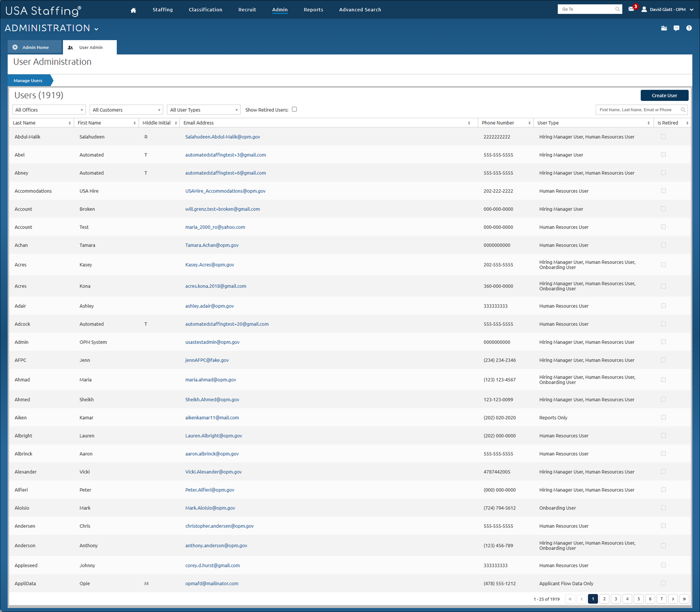This screenshot has width=700, height=612.
Task: Toggle Is Retired checkbox for AFPC row
Action: (x=663, y=360)
